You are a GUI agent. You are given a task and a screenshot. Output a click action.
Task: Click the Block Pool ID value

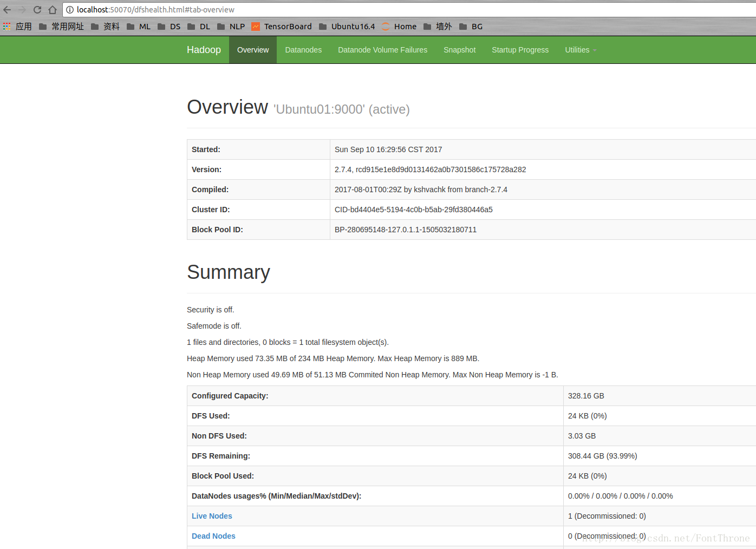coord(406,230)
